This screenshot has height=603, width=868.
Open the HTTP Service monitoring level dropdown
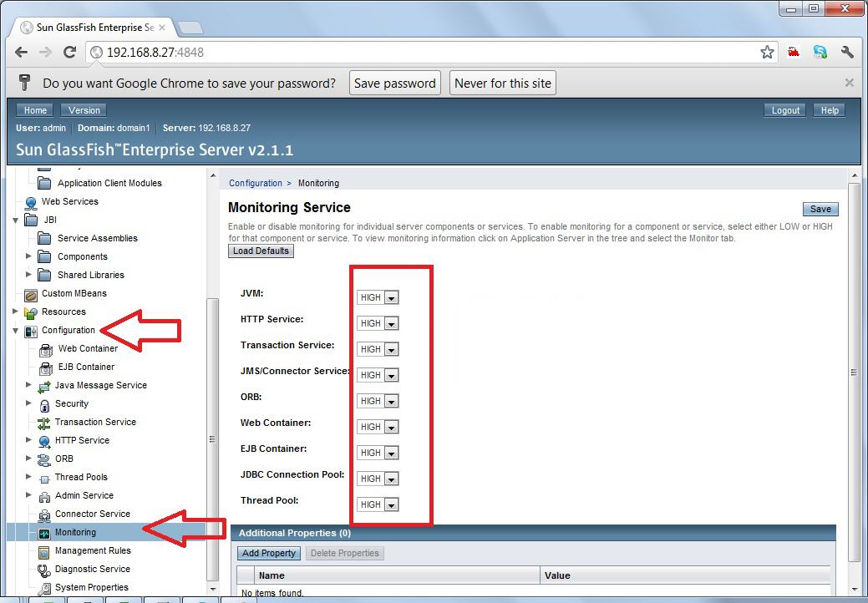(x=378, y=323)
